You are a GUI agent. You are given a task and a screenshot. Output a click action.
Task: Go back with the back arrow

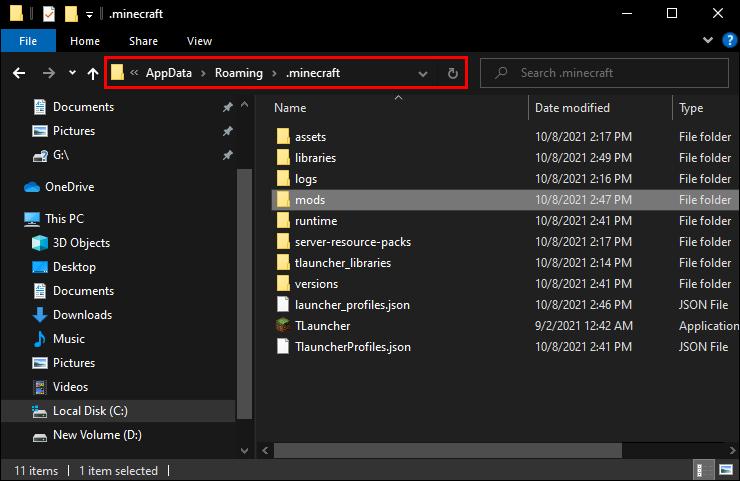pos(19,73)
